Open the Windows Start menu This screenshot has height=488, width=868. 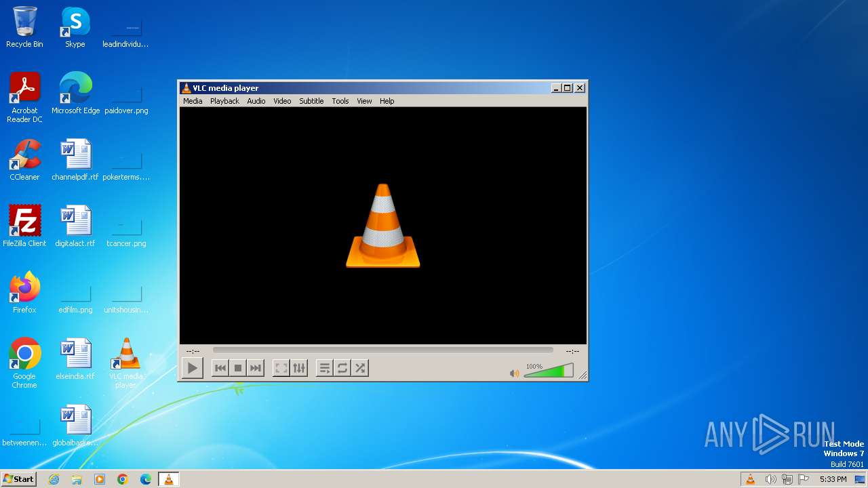(x=19, y=479)
